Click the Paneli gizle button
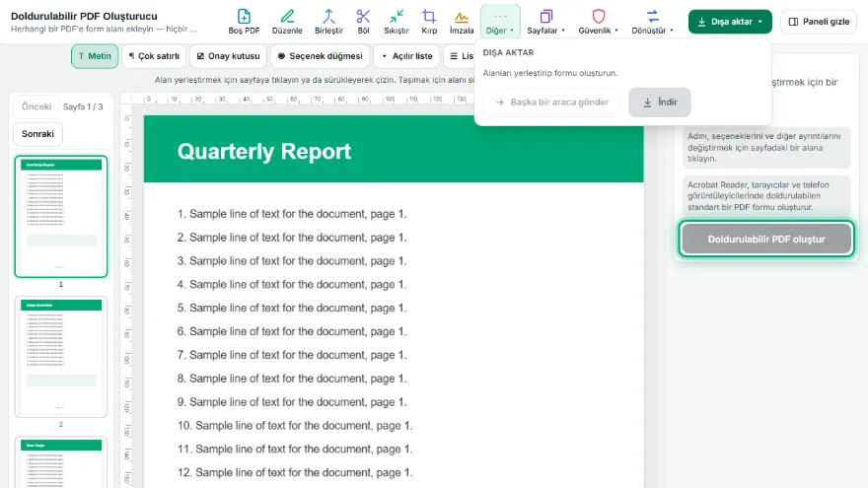This screenshot has width=868, height=488. (819, 22)
